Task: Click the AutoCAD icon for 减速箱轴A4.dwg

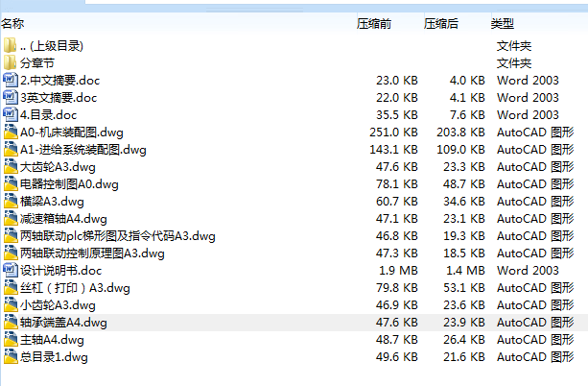Action: pyautogui.click(x=11, y=218)
